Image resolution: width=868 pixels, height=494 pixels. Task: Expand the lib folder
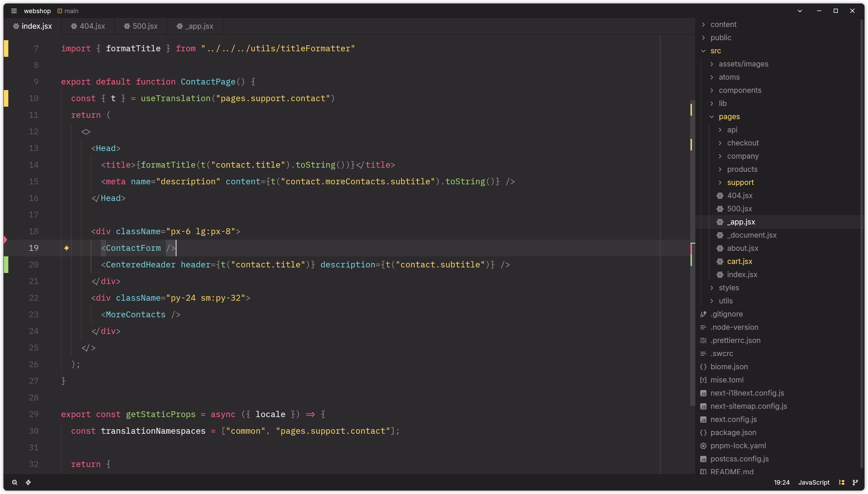pyautogui.click(x=712, y=104)
